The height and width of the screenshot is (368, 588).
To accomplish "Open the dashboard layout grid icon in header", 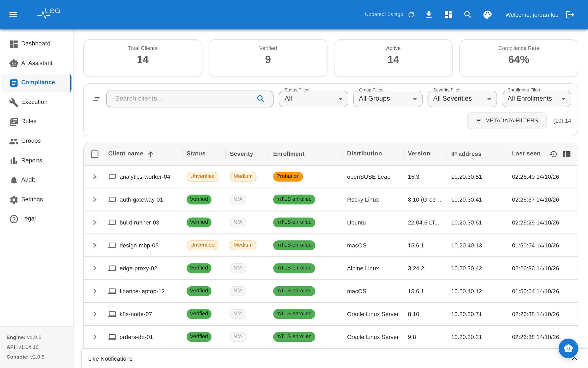I will coord(448,15).
